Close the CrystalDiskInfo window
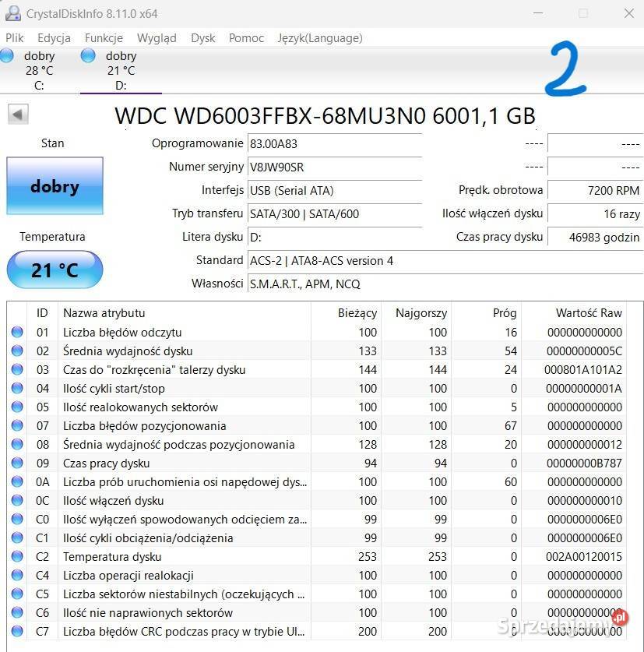 tap(629, 13)
